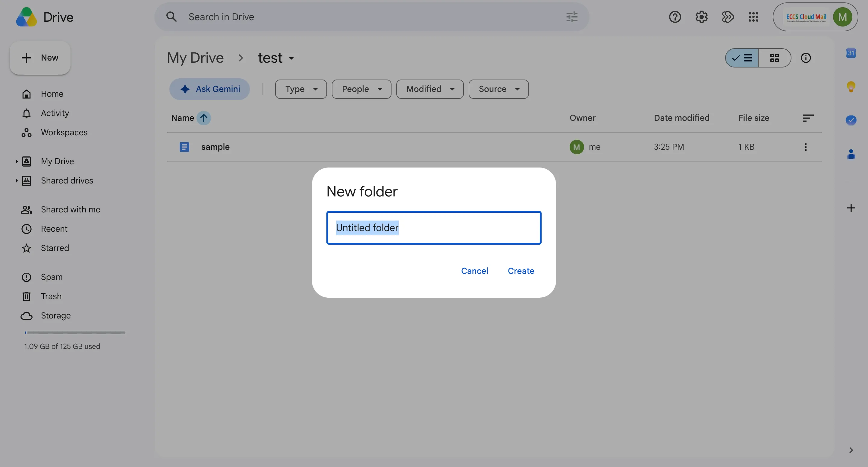Click the search magnifier icon
Image resolution: width=868 pixels, height=467 pixels.
171,17
